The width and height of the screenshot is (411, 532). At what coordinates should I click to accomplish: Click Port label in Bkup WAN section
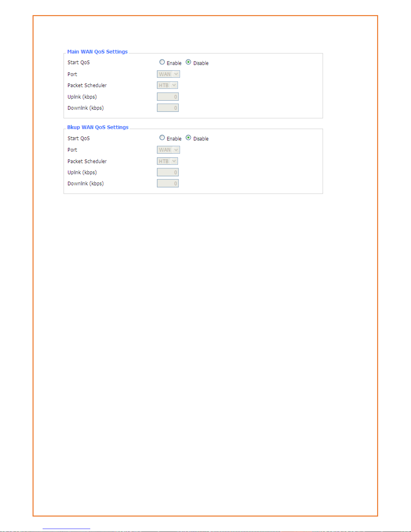click(72, 150)
